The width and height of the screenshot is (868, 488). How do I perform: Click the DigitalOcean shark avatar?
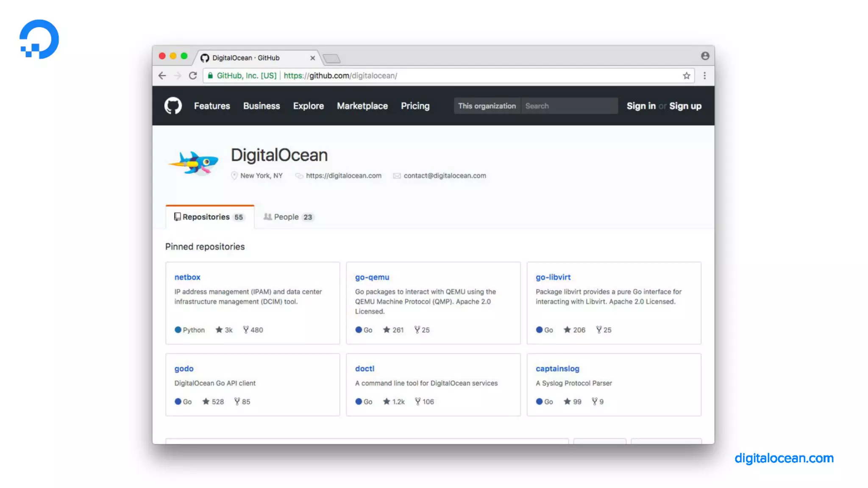tap(193, 164)
